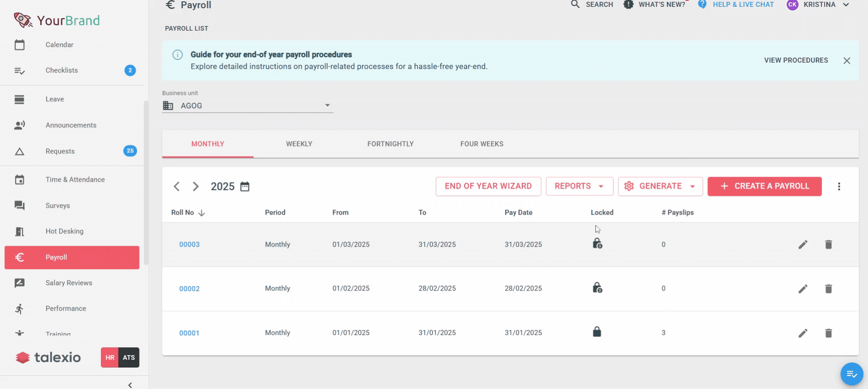The height and width of the screenshot is (389, 868).
Task: Open the Hot Desking icon
Action: pos(19,232)
